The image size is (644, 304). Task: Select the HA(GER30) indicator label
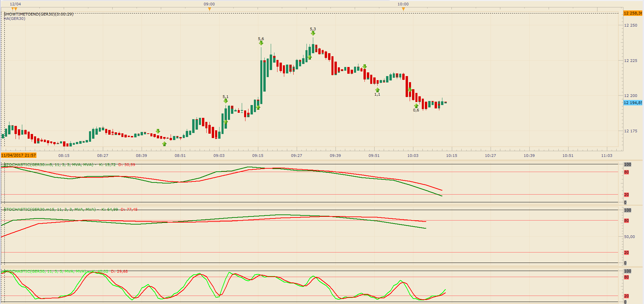point(14,19)
